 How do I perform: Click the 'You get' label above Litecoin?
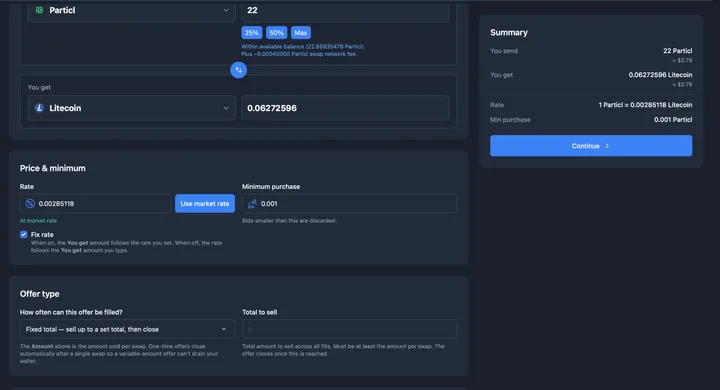pyautogui.click(x=39, y=87)
